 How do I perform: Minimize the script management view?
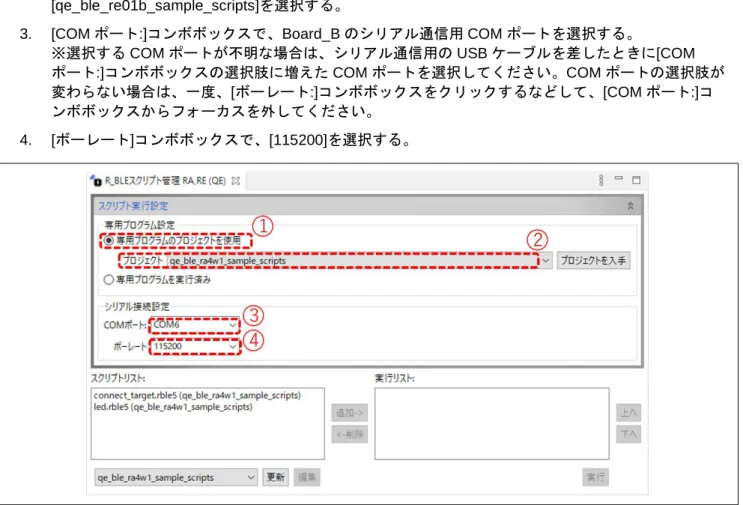tap(618, 179)
